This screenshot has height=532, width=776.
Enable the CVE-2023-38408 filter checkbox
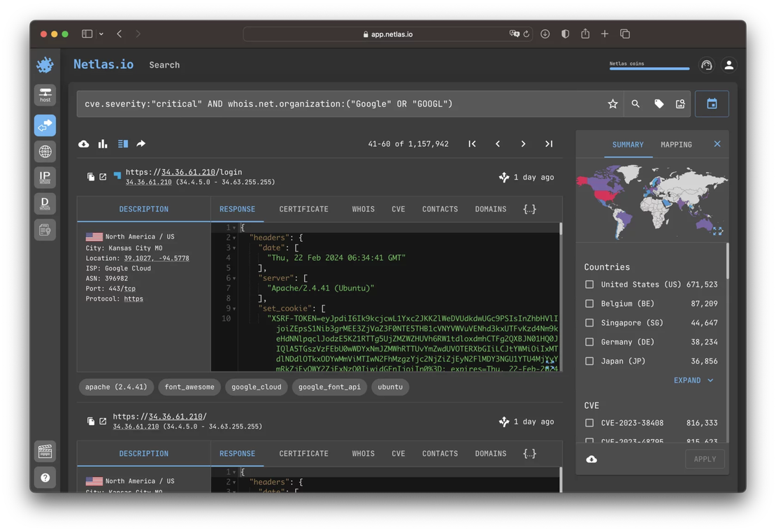590,422
